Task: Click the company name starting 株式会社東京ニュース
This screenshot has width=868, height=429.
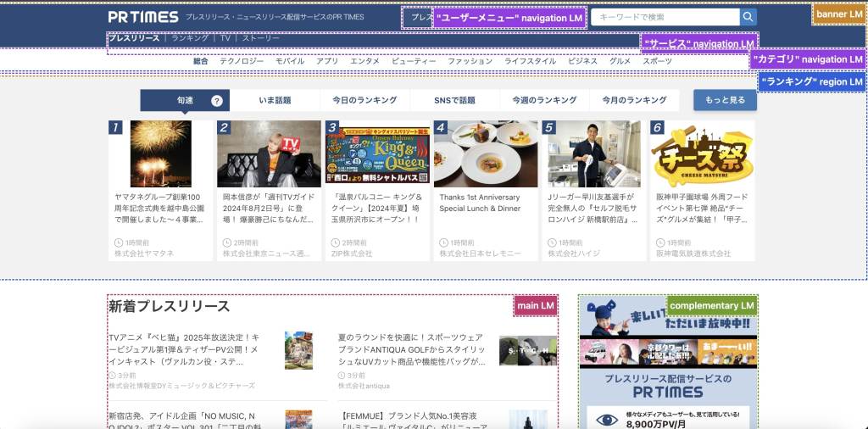Action: point(267,253)
